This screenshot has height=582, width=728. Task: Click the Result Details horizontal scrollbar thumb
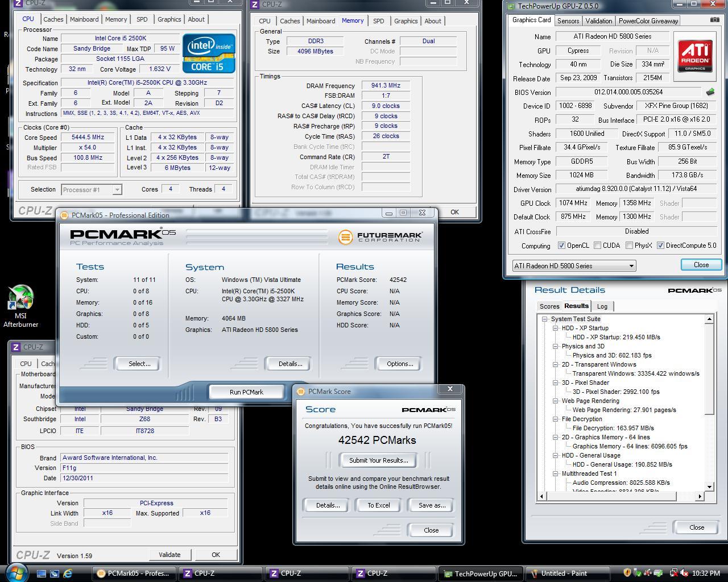(613, 496)
